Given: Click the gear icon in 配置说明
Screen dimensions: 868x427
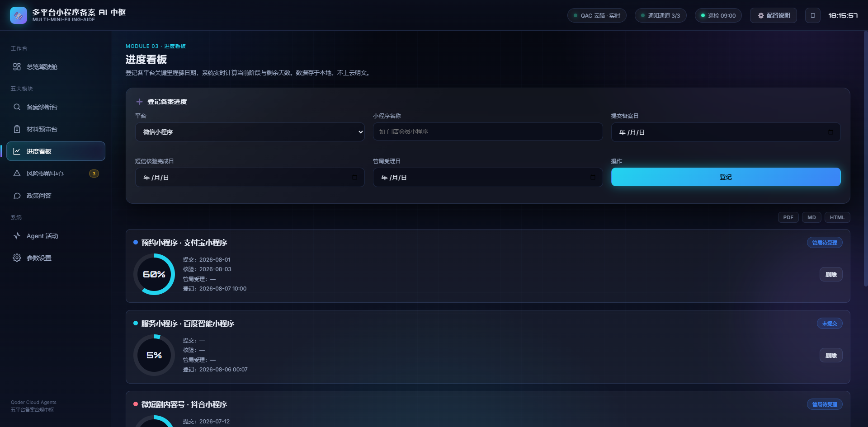Looking at the screenshot, I should point(761,15).
